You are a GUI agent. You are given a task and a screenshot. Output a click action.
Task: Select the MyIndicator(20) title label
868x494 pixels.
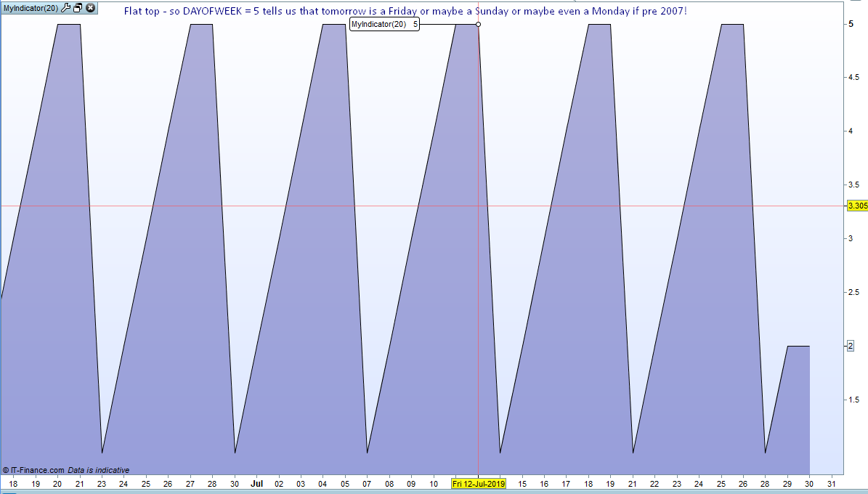(x=31, y=8)
